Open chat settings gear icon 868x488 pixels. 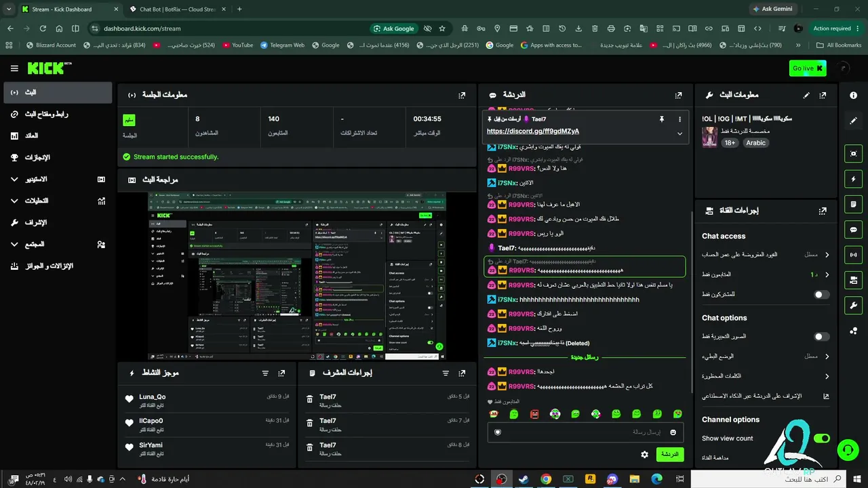point(644,454)
